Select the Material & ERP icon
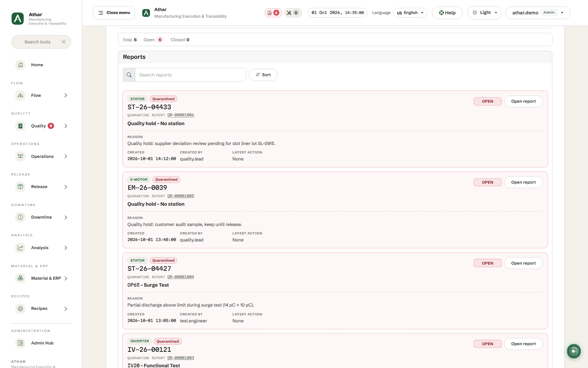The height and width of the screenshot is (368, 588). tap(21, 278)
